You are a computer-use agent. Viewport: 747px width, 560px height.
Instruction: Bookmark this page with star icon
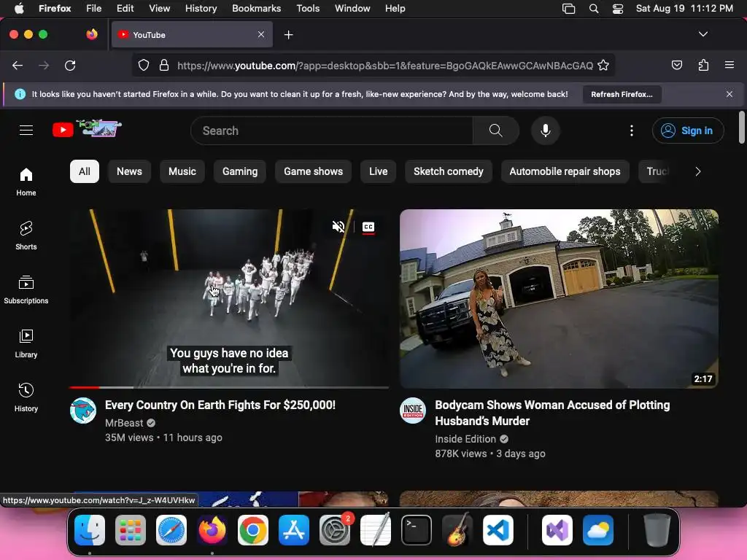603,65
